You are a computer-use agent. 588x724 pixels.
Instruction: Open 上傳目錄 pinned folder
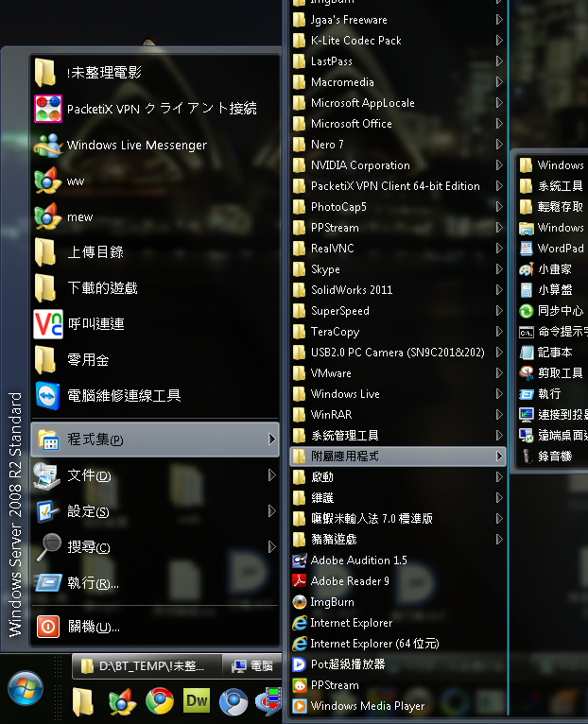155,252
